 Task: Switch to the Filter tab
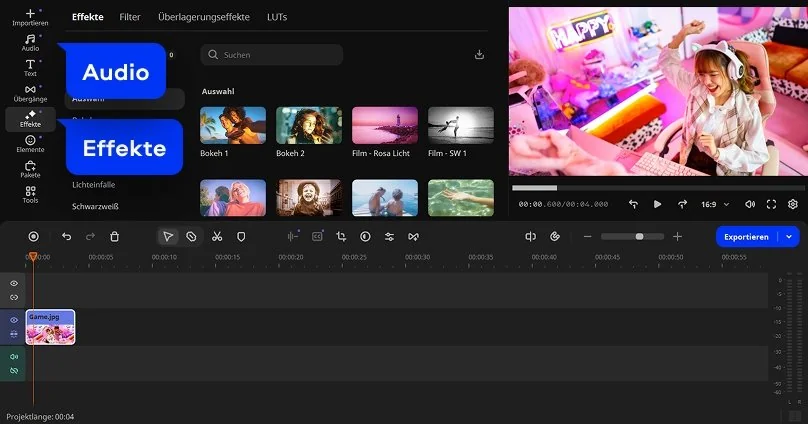129,17
